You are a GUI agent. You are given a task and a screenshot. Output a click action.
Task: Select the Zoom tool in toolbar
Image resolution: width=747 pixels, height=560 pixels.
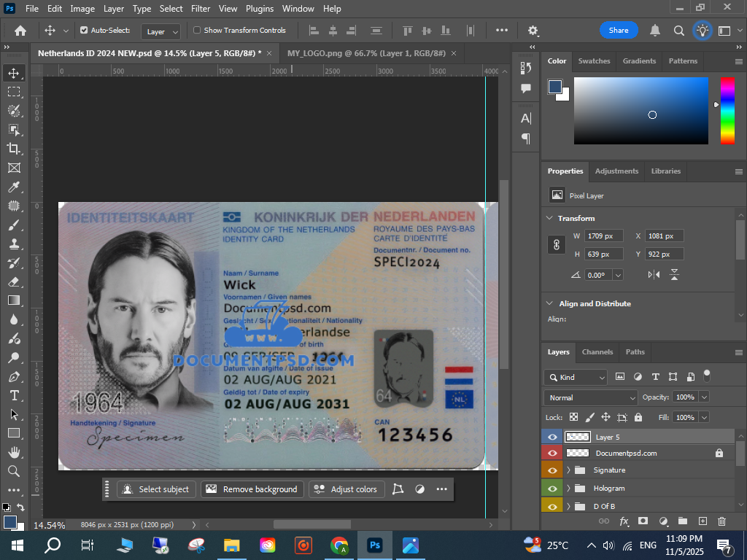[14, 471]
